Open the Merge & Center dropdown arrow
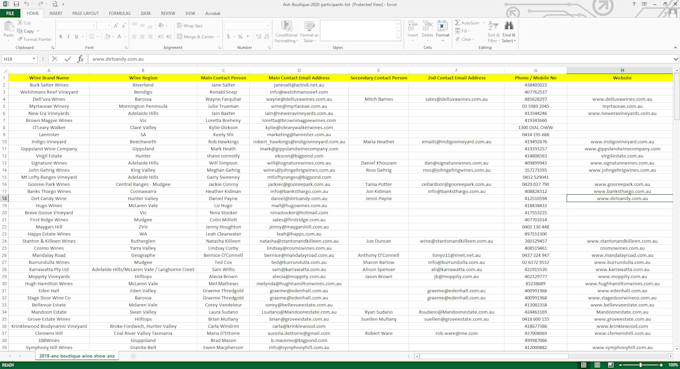 [217, 37]
